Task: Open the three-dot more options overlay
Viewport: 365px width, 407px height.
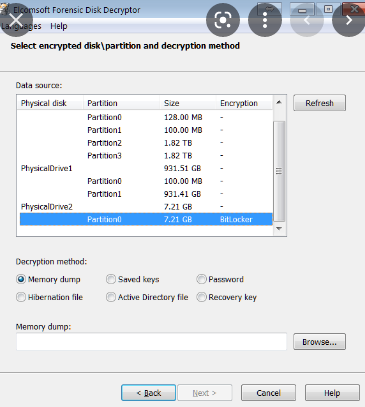Action: point(265,20)
